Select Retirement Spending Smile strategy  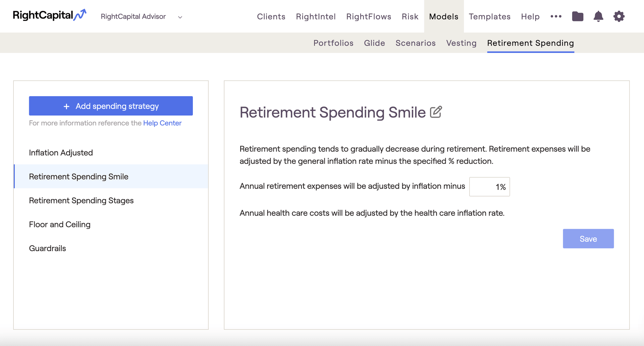tap(111, 177)
